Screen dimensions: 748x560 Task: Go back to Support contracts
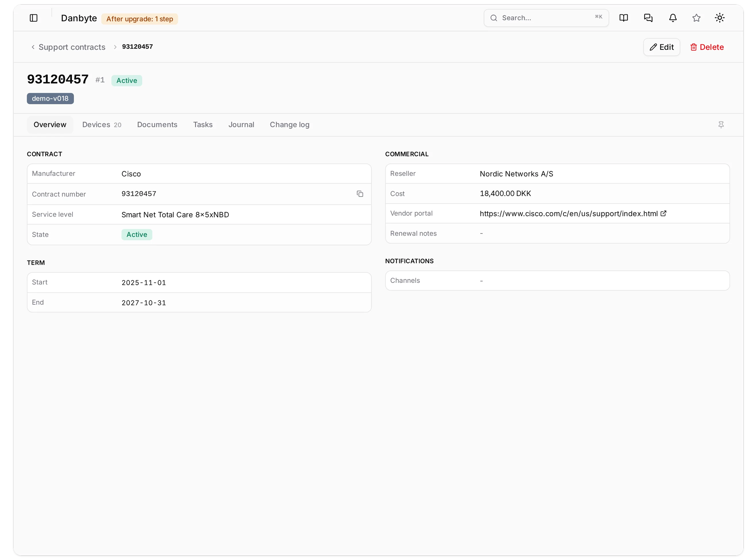[x=72, y=47]
